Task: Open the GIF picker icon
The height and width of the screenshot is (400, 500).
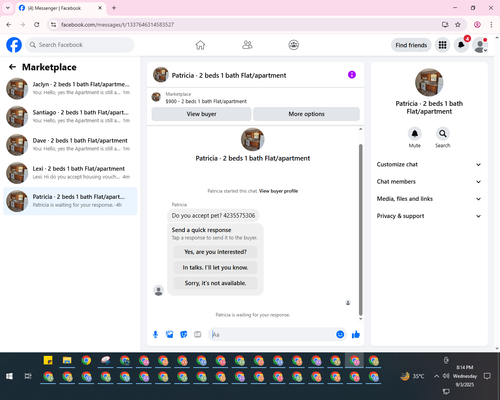Action: point(198,334)
